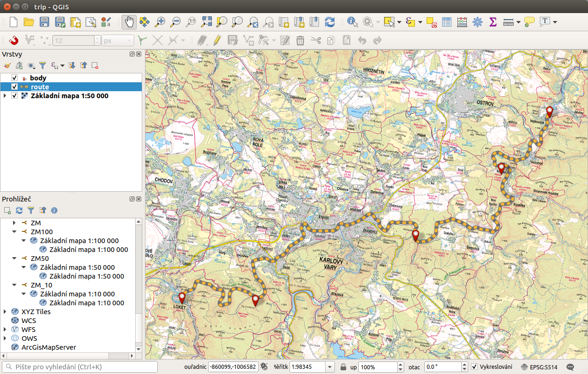The image size is (588, 374).
Task: Open the Field Calculator abacus icon
Action: click(x=462, y=22)
